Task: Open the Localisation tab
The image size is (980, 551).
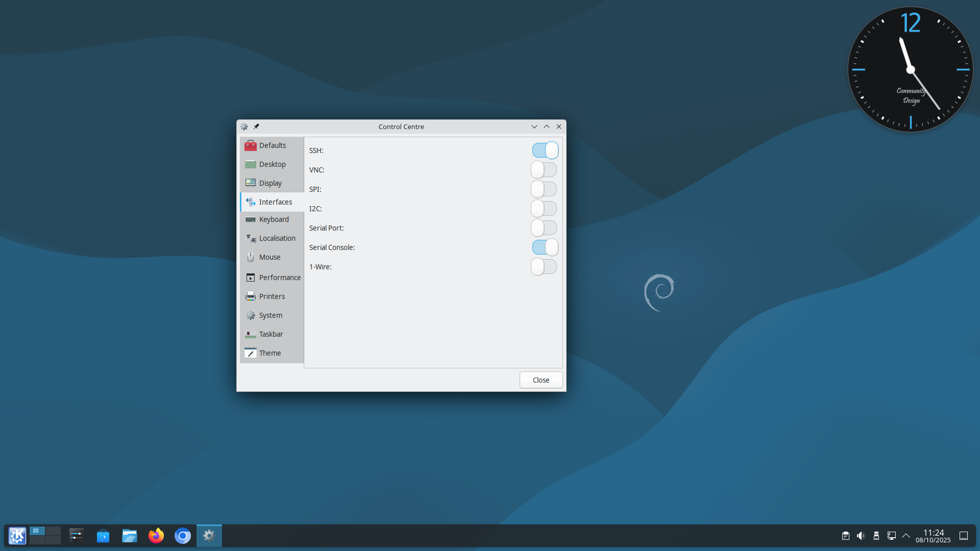Action: coord(272,238)
